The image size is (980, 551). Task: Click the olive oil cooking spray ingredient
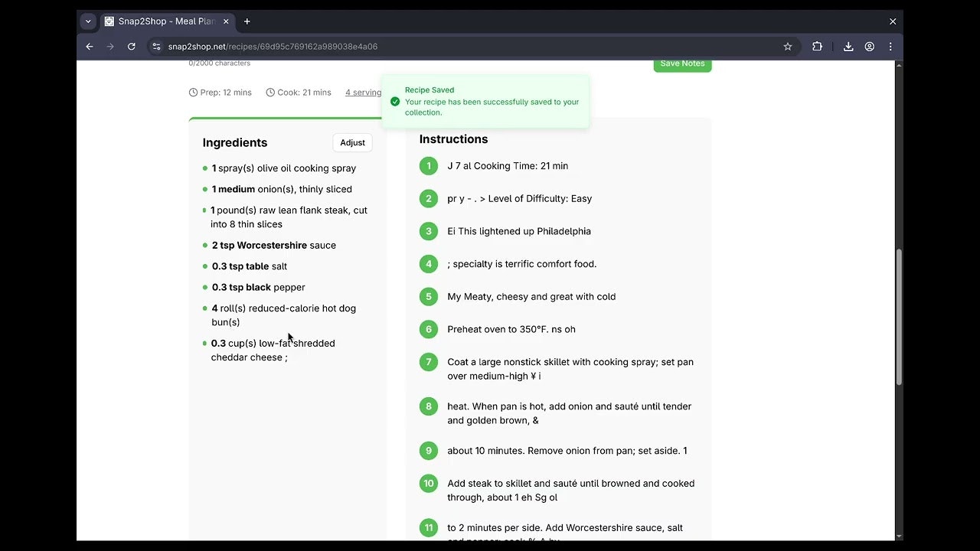pyautogui.click(x=284, y=168)
